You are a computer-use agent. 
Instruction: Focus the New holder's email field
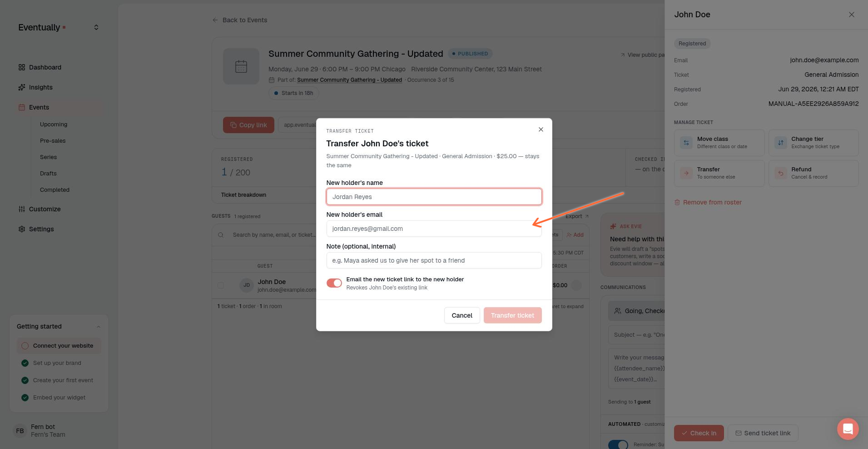434,229
